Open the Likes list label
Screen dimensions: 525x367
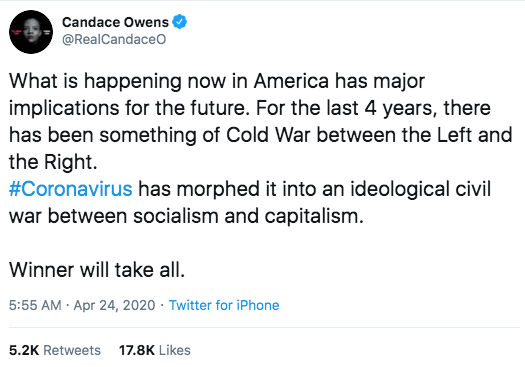174,350
